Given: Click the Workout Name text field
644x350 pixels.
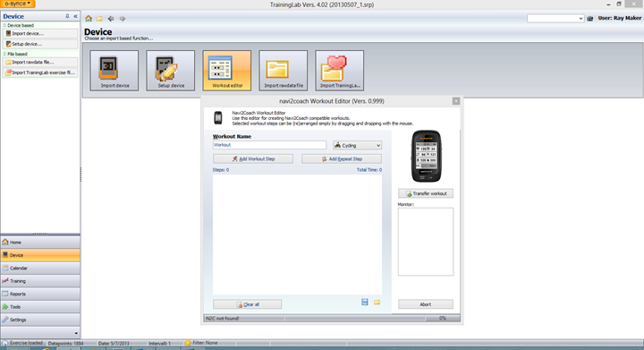Looking at the screenshot, I should click(x=269, y=145).
